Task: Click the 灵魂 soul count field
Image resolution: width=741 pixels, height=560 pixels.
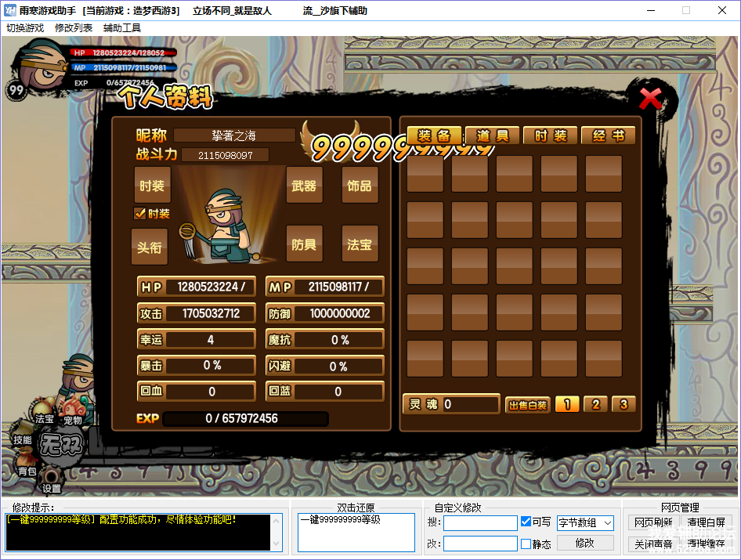Action: click(x=470, y=404)
